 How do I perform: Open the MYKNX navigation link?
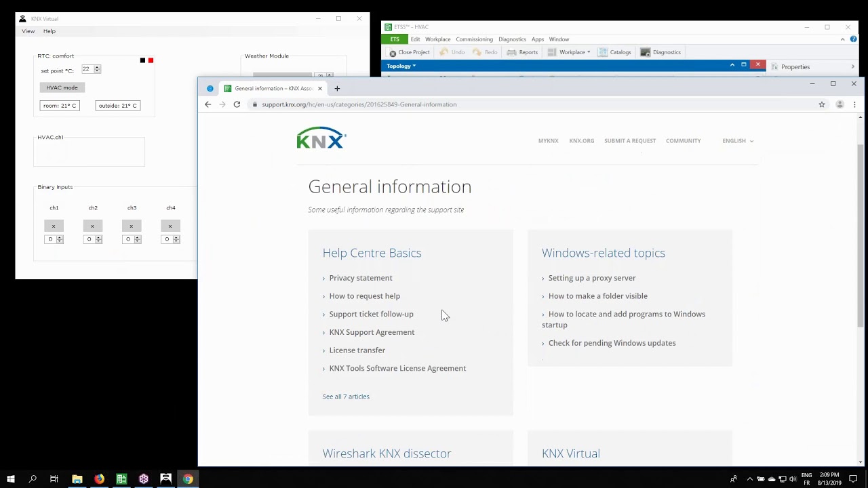548,141
